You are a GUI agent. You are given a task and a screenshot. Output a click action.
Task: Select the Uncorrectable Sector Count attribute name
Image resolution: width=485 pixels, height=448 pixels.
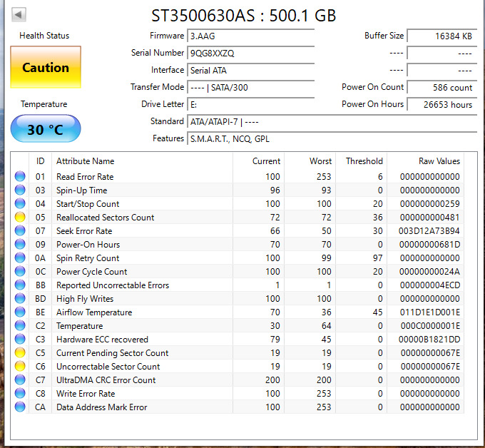108,367
